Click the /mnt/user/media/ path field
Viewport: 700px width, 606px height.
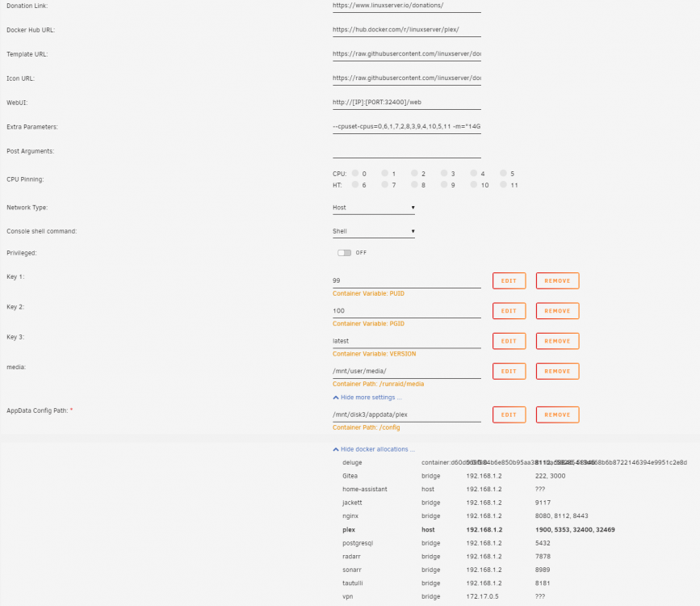click(x=407, y=371)
